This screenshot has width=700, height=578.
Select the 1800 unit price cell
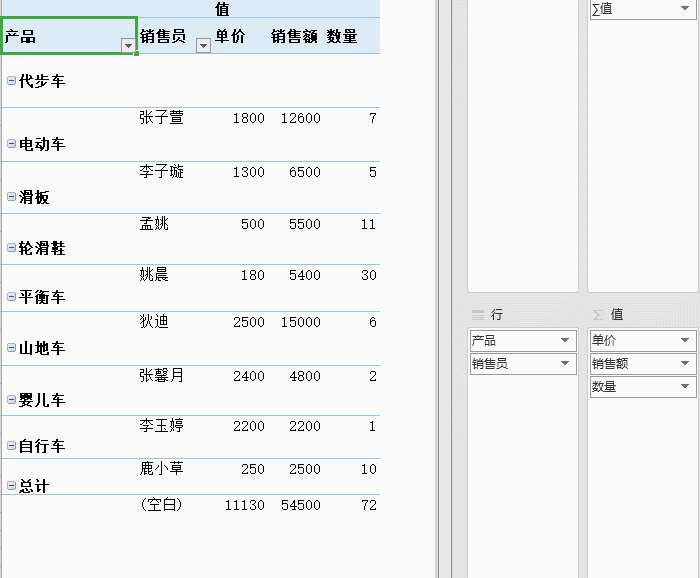point(249,118)
